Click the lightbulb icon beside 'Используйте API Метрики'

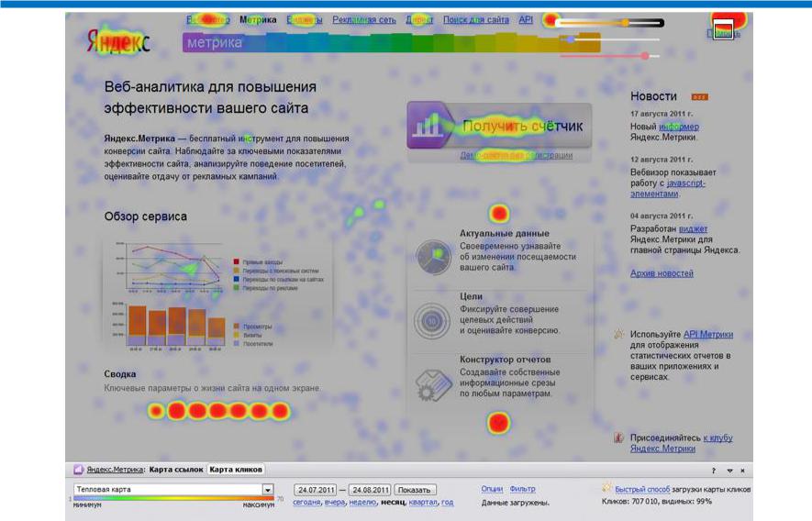pos(618,334)
